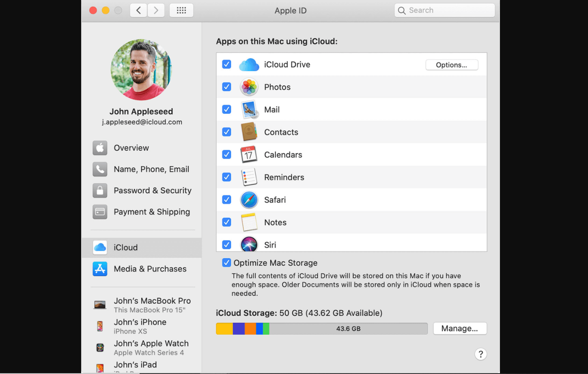Uncheck the Siri checkbox
This screenshot has width=588, height=374.
pos(227,245)
